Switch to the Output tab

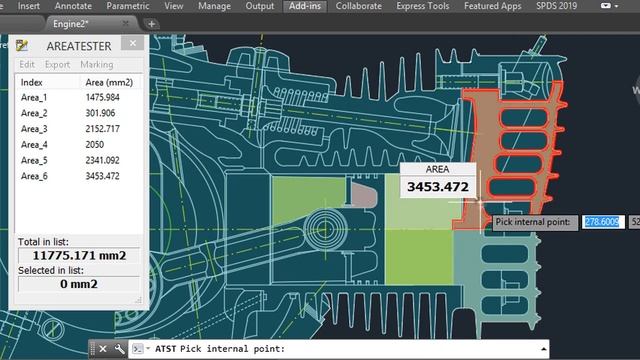click(x=260, y=6)
